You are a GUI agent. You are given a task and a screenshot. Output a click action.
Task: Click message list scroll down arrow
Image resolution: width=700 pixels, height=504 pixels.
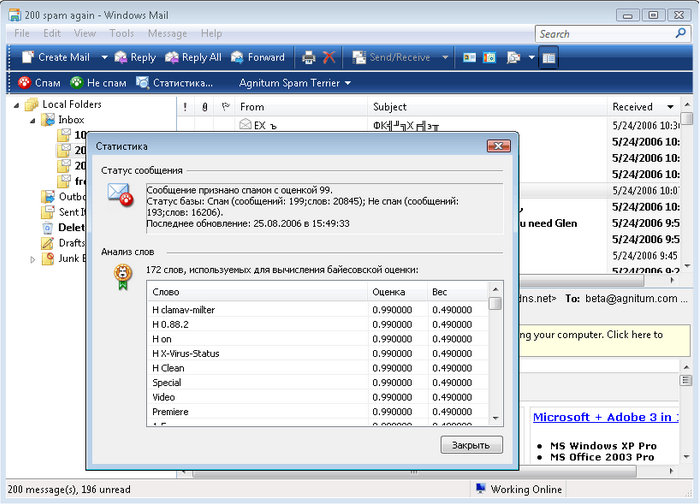(x=688, y=266)
